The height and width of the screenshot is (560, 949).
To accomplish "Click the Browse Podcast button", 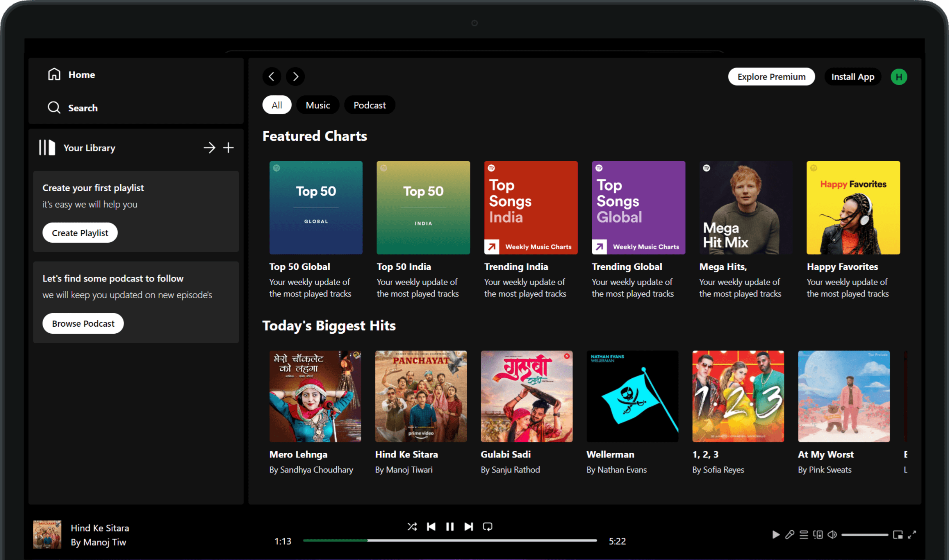I will pyautogui.click(x=83, y=323).
